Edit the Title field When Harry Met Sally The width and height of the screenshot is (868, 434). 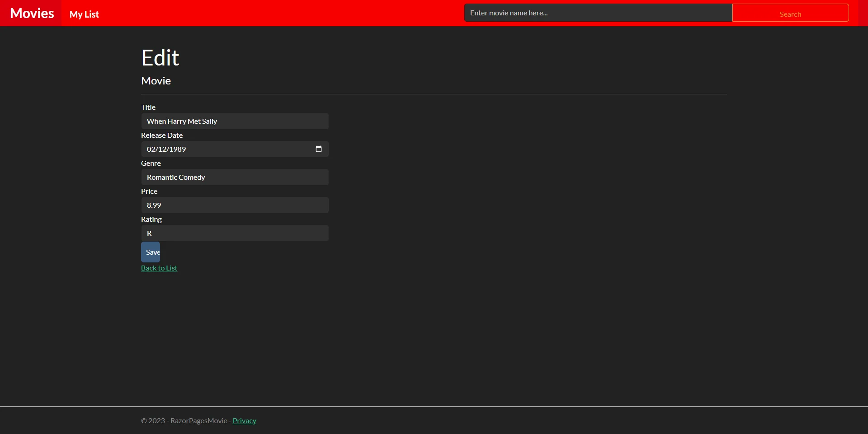tap(235, 121)
